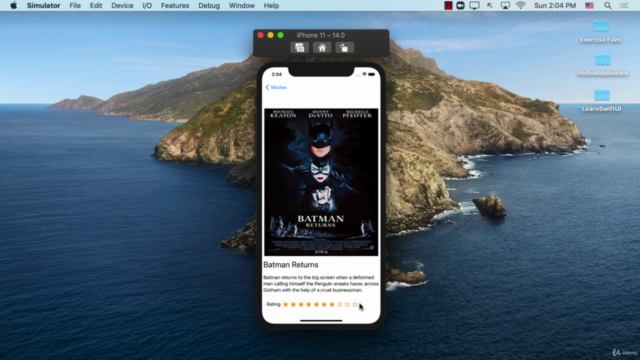Set the rating to the second star
Image resolution: width=640 pixels, height=360 pixels.
[293, 304]
